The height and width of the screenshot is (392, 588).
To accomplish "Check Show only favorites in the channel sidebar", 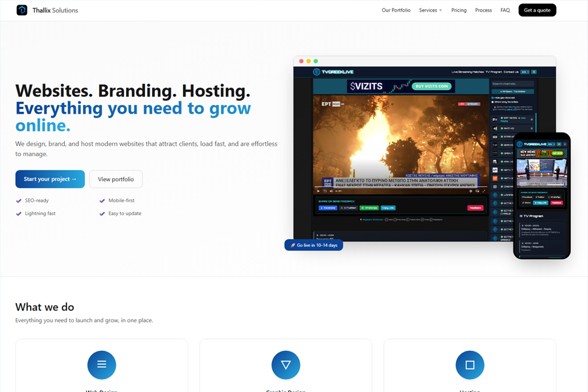I will [x=493, y=102].
